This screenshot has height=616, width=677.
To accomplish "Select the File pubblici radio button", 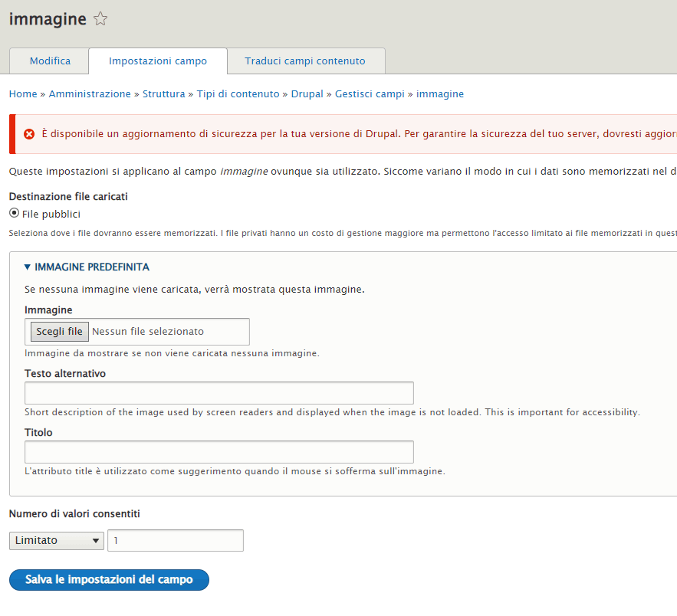I will pos(15,214).
